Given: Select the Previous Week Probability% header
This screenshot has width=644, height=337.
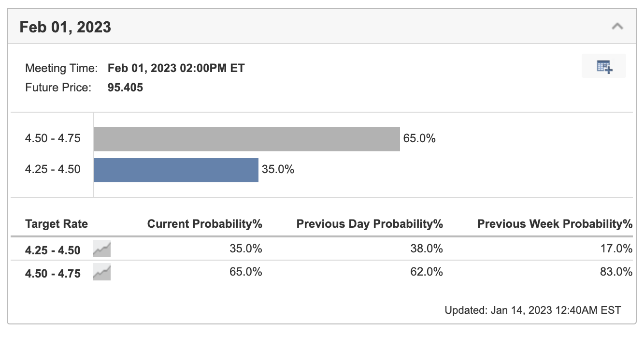Looking at the screenshot, I should tap(555, 224).
